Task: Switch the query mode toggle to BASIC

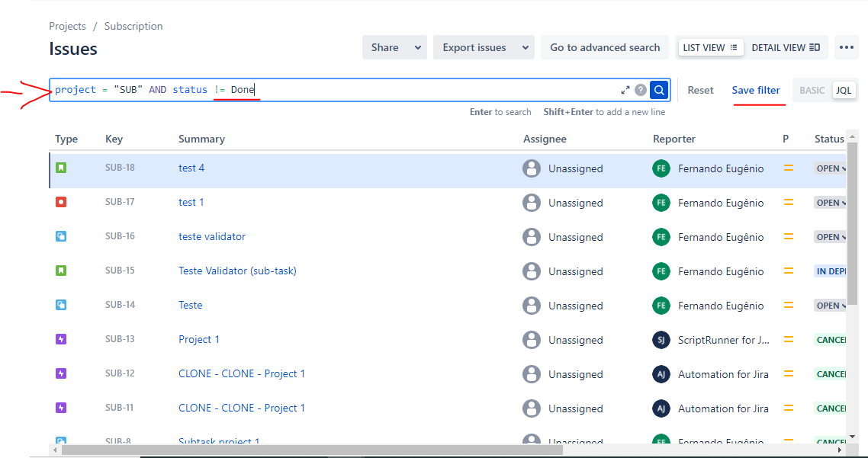Action: (812, 89)
